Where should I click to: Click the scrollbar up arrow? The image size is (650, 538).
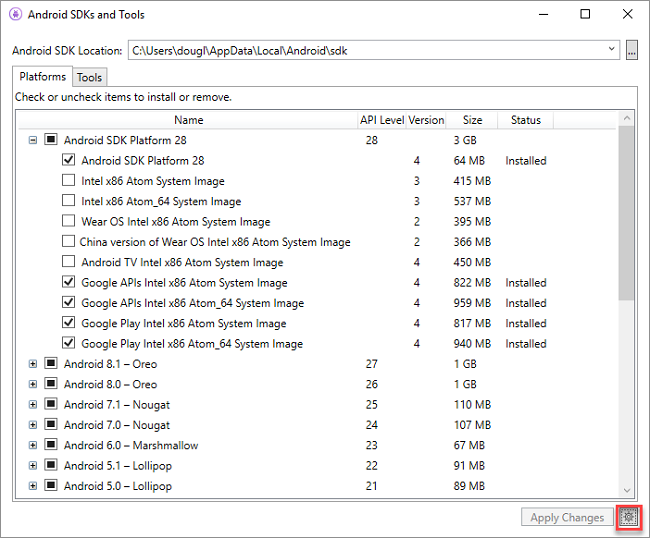626,119
